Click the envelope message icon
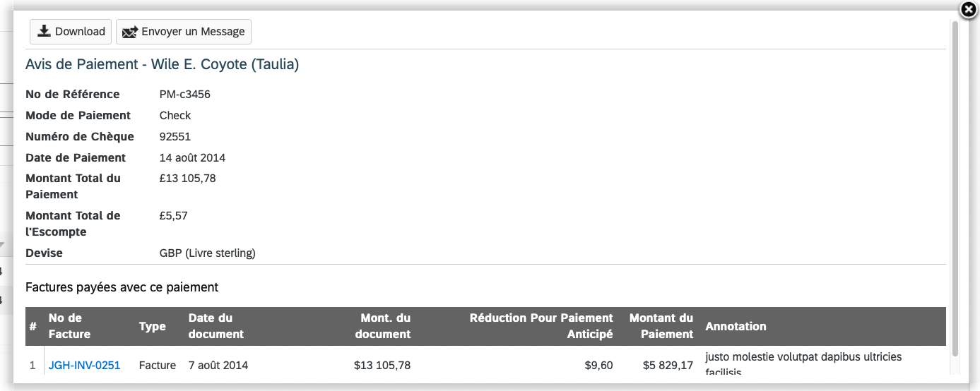The width and height of the screenshot is (980, 391). click(x=130, y=32)
